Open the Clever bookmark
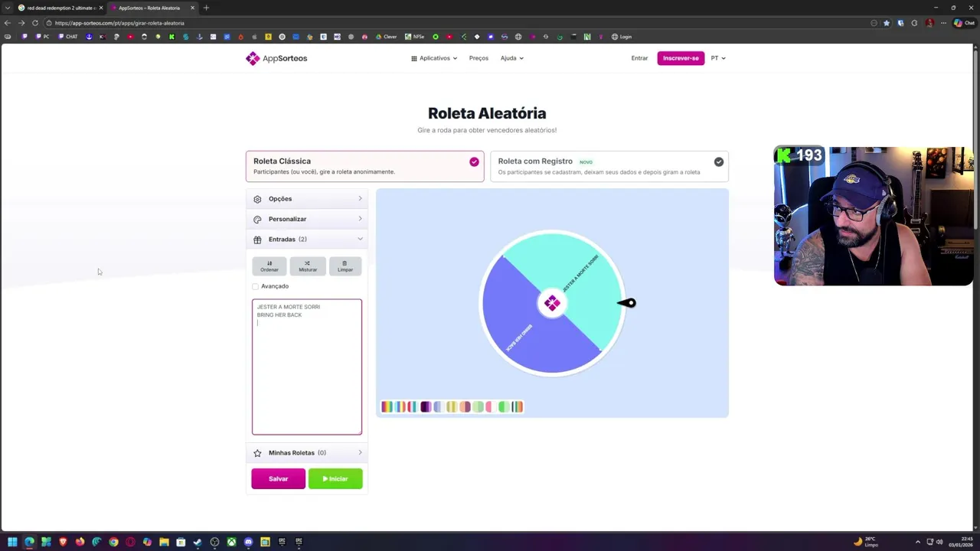The image size is (980, 551). coord(386,37)
